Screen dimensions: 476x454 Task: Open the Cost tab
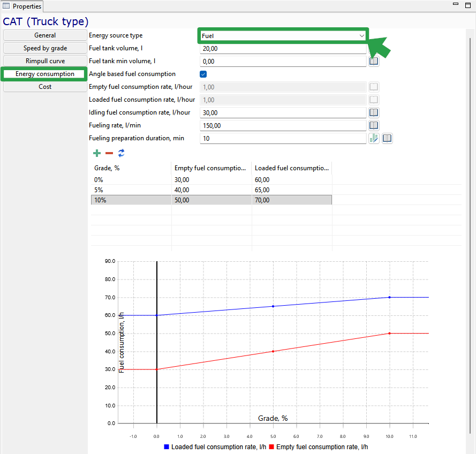45,87
